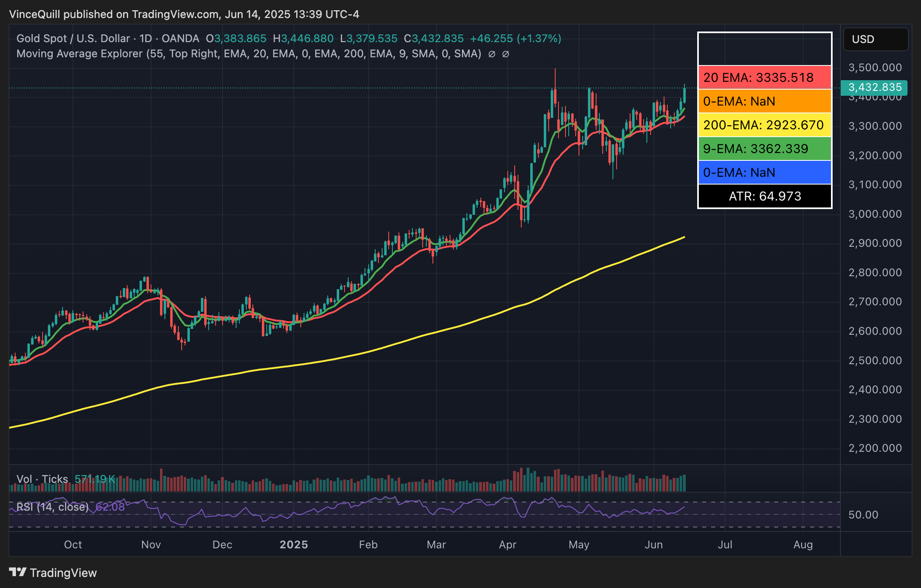The image size is (921, 588).
Task: Click the 2025 label on the time axis
Action: [x=294, y=545]
